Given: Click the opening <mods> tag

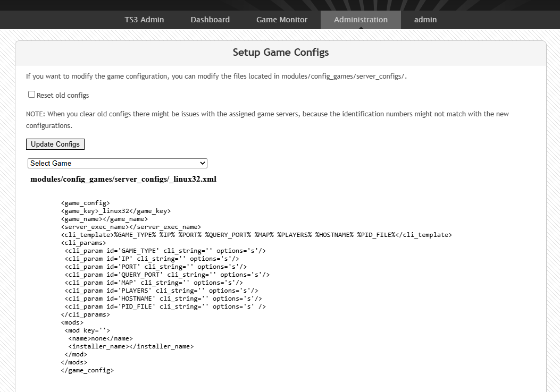Looking at the screenshot, I should [x=72, y=322].
